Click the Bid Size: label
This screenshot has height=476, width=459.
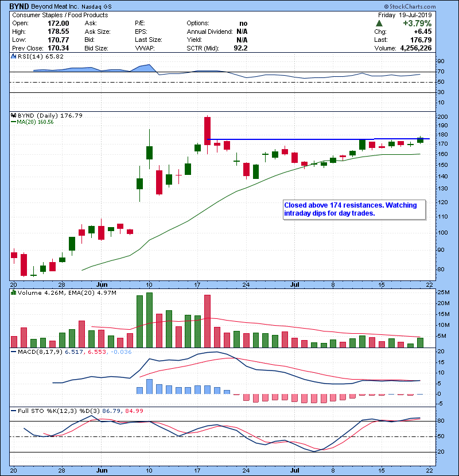(x=96, y=48)
